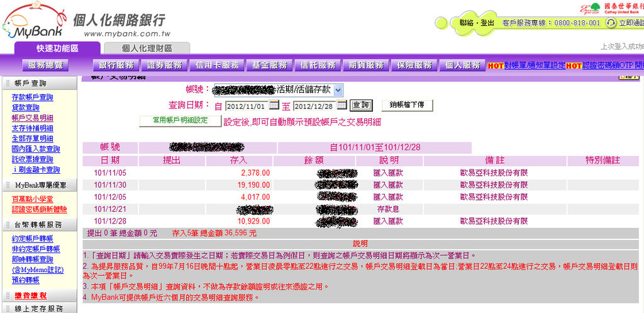Open 保險服務 menu
The image size is (644, 313).
tap(414, 65)
